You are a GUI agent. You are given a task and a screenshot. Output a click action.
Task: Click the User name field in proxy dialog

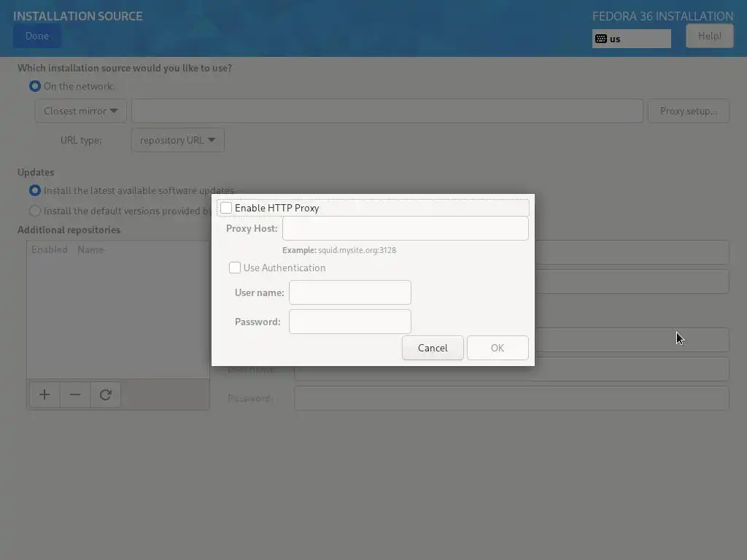pos(349,292)
